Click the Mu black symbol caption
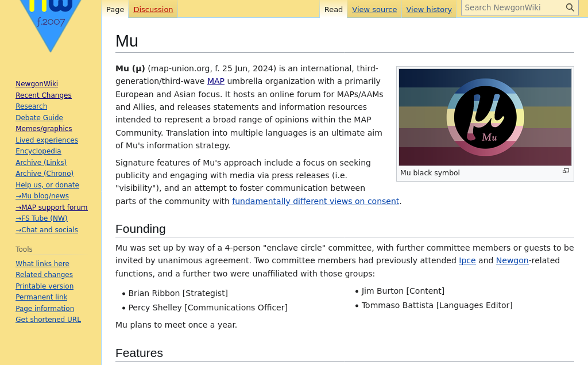This screenshot has width=588, height=365. (x=430, y=173)
